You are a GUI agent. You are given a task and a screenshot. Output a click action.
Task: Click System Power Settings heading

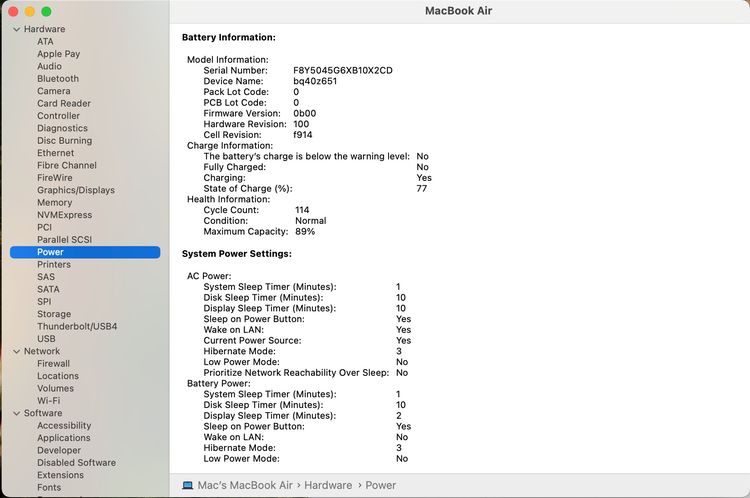click(x=237, y=254)
